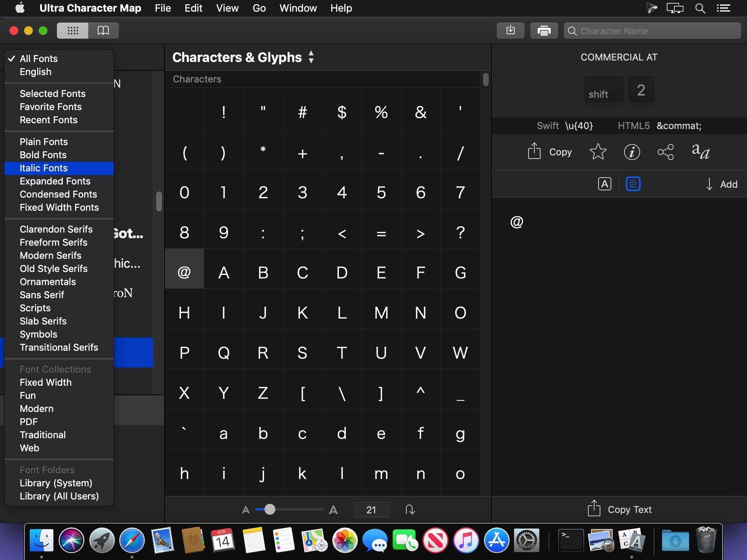Adjust the glyph size slider
747x560 pixels.
(270, 509)
